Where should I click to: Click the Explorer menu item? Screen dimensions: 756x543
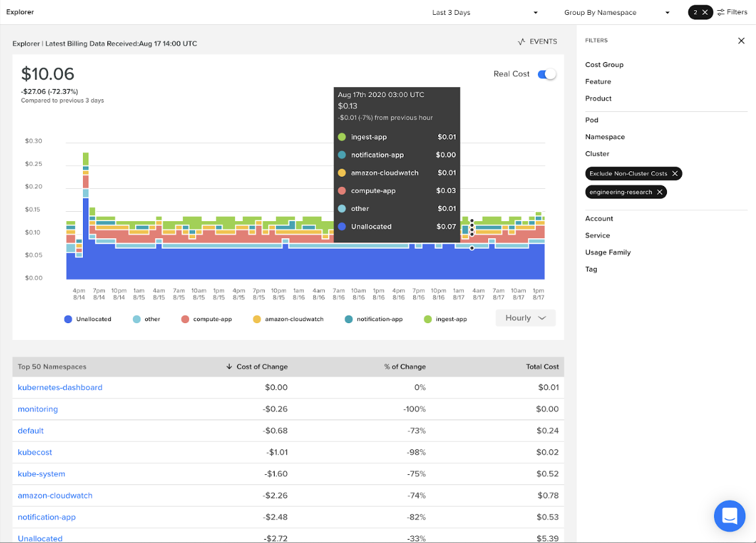[20, 11]
